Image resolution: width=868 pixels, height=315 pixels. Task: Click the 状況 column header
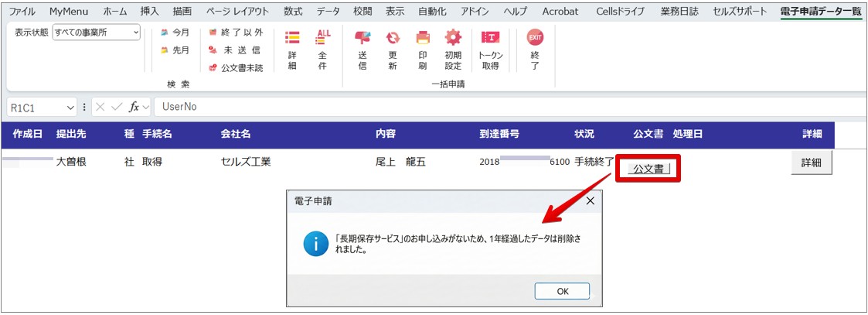(x=584, y=134)
